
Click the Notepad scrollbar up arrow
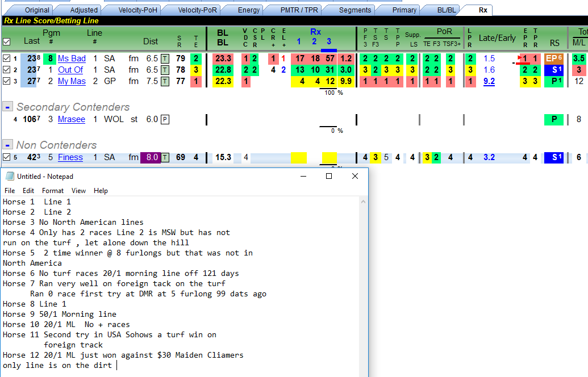[363, 202]
